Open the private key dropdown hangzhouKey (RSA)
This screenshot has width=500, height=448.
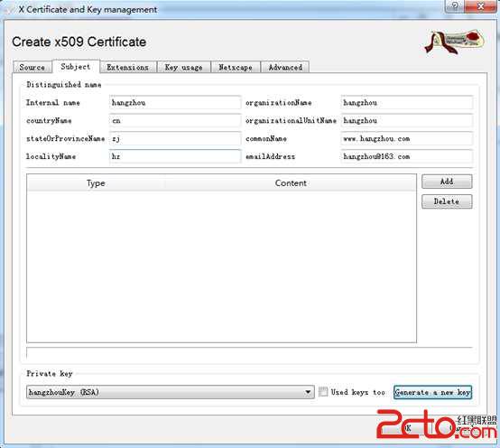click(171, 392)
